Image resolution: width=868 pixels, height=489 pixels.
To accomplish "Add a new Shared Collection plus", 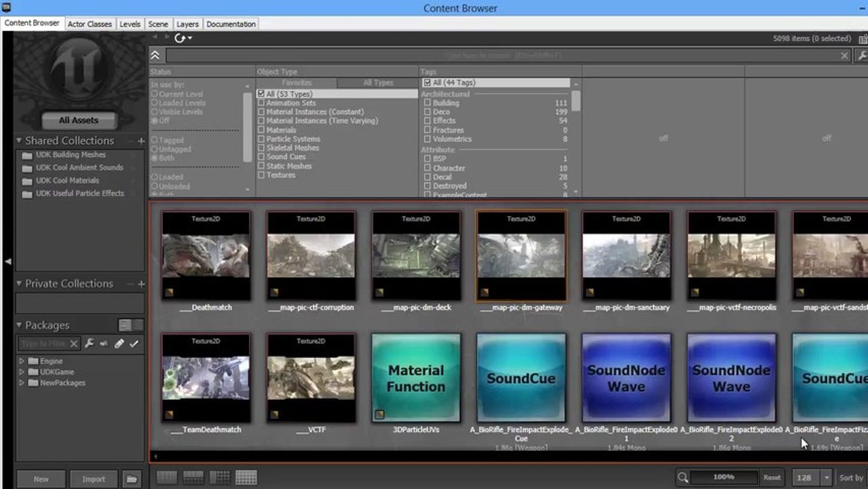I will 141,141.
